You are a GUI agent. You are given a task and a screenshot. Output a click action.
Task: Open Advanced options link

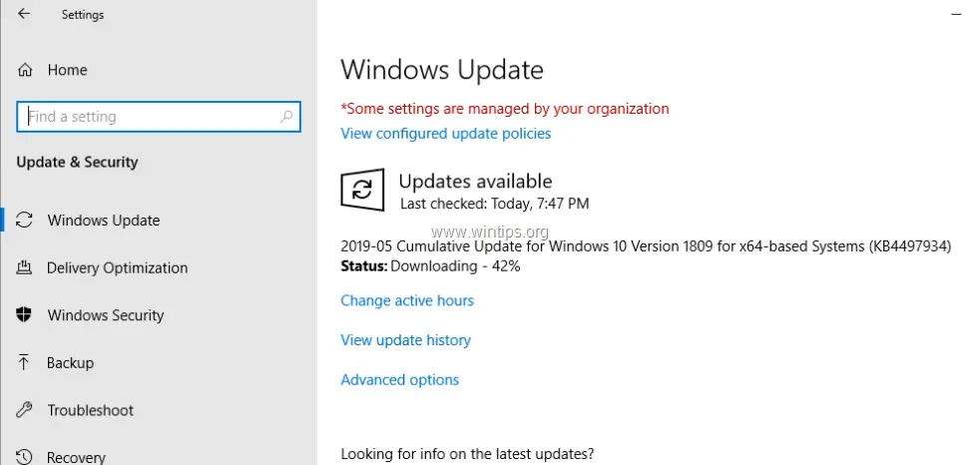click(x=399, y=380)
